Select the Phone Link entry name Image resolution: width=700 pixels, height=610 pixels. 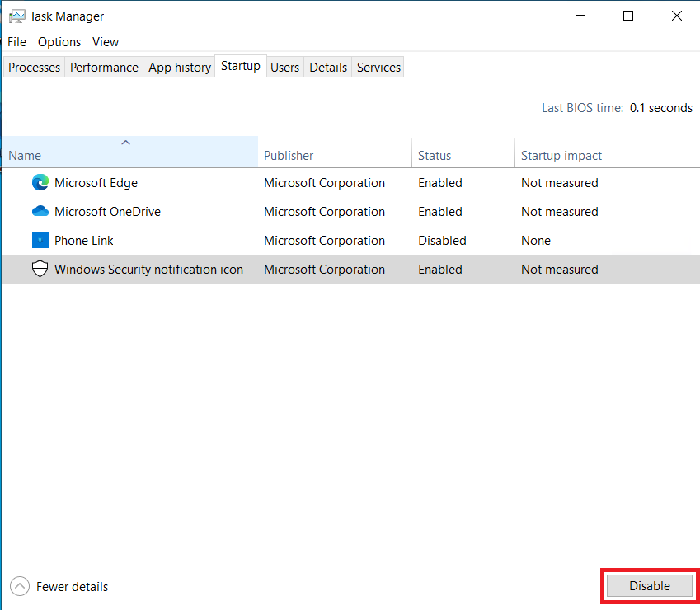[x=84, y=241]
